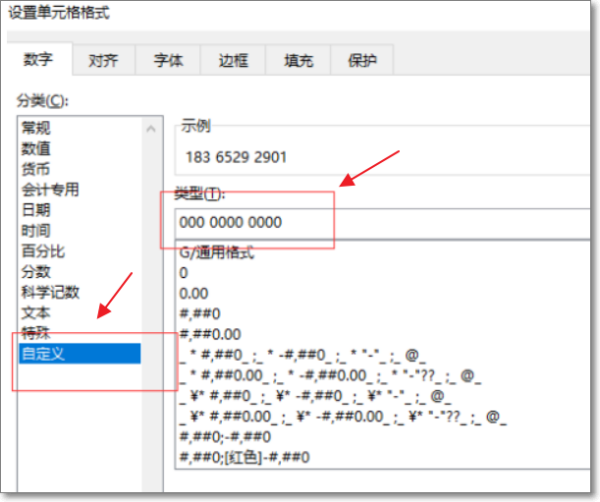Select the 保护 tab
600x502 pixels.
point(362,60)
